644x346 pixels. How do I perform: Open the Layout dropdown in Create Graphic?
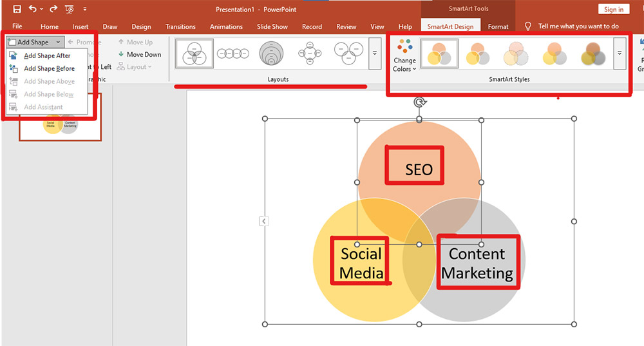click(135, 67)
